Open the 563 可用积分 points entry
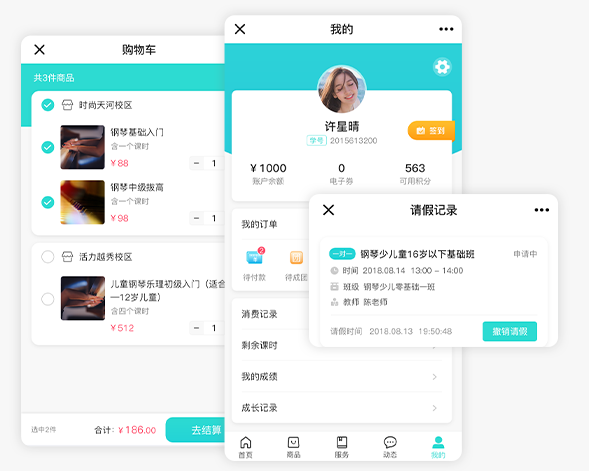Viewport: 589px width, 471px height. click(415, 174)
